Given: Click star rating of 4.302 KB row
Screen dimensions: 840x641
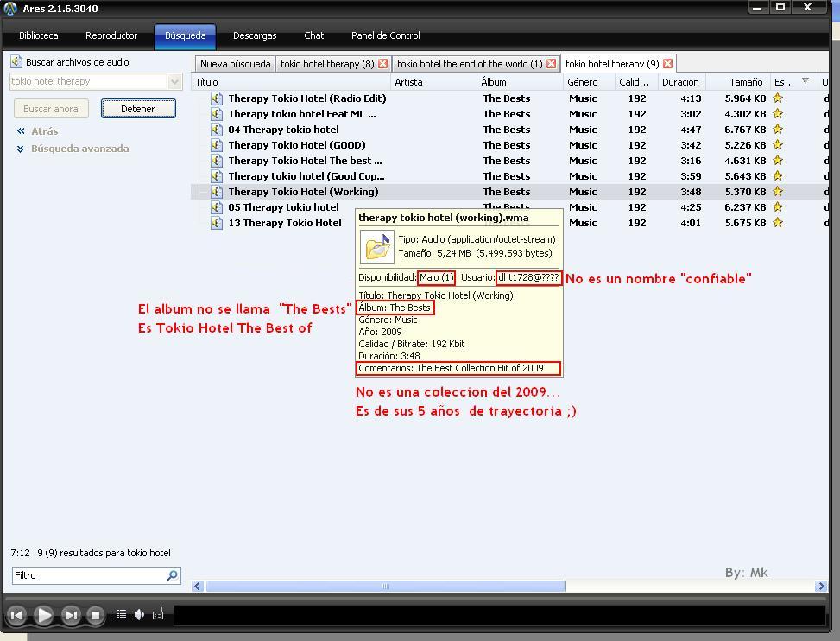Looking at the screenshot, I should click(x=778, y=114).
